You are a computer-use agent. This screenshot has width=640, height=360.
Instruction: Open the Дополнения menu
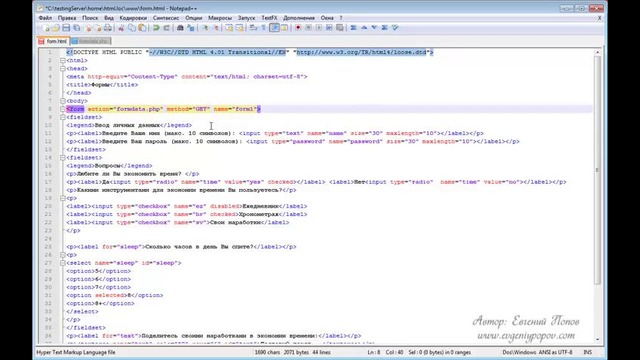point(299,18)
